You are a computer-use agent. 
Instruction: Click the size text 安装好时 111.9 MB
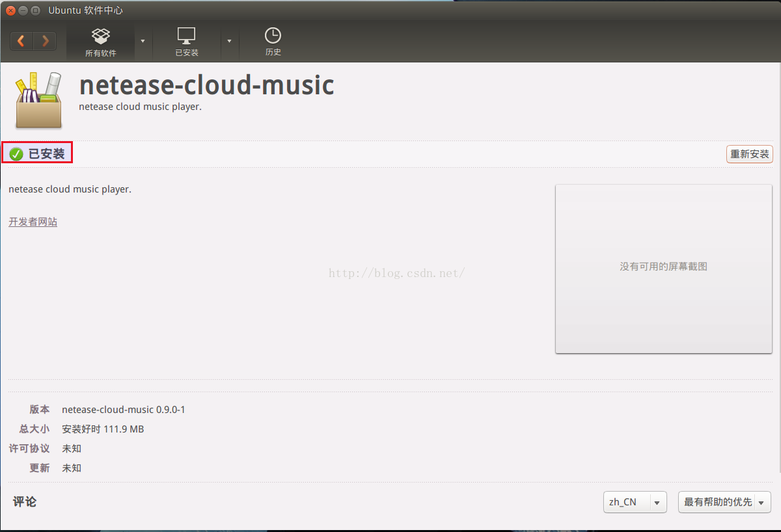(x=103, y=429)
